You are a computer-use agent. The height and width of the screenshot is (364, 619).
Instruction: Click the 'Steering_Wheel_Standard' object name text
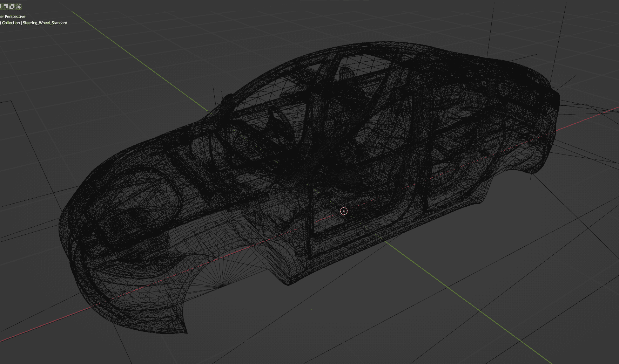tap(45, 23)
